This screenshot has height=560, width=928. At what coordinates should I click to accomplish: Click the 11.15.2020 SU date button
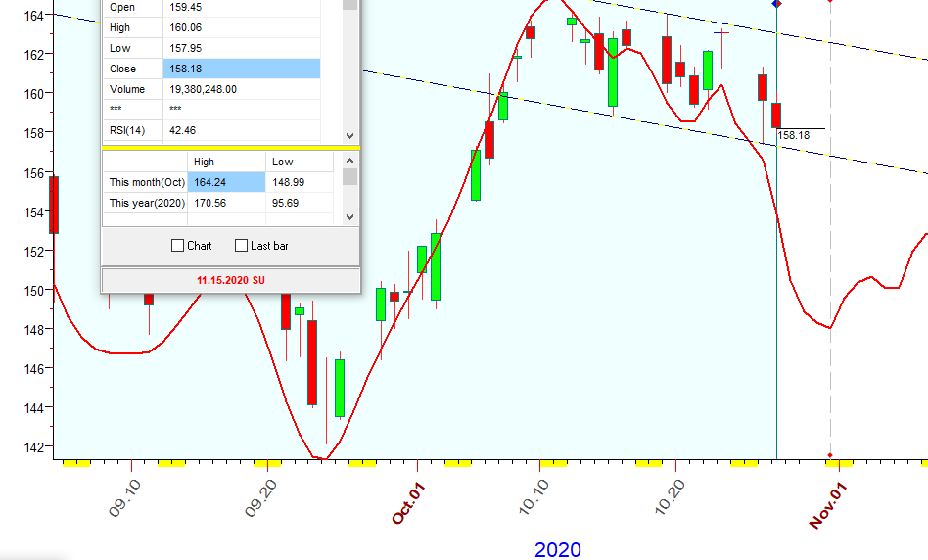230,280
